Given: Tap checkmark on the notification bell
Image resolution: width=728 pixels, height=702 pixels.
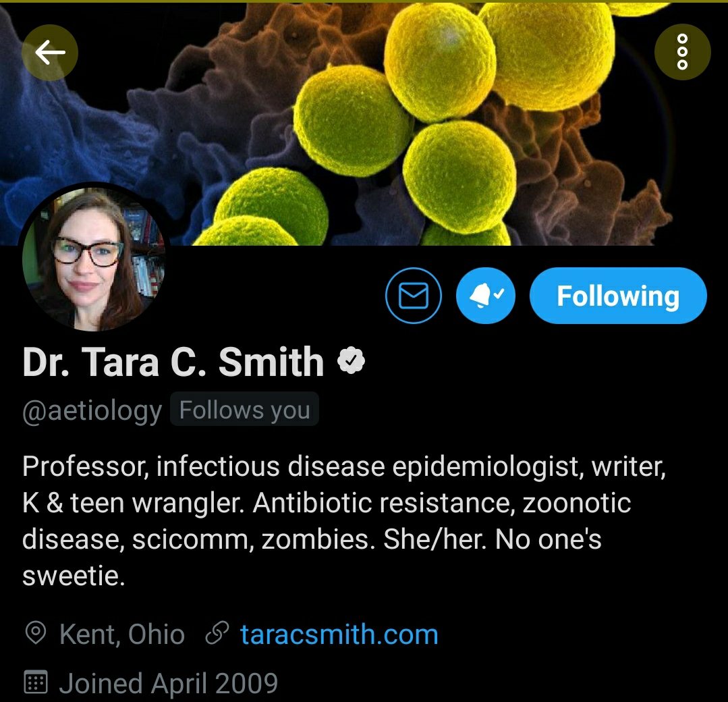Looking at the screenshot, I should click(499, 293).
